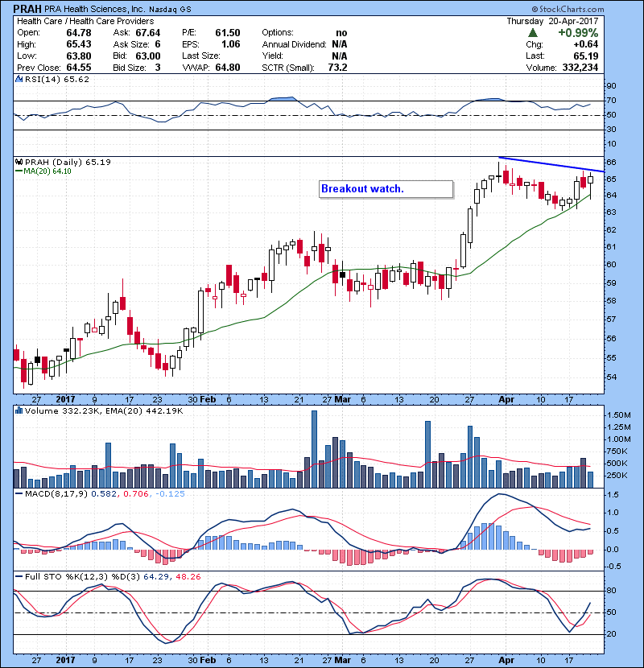Click the Last price value in the header
This screenshot has height=668, width=644.
tap(585, 56)
